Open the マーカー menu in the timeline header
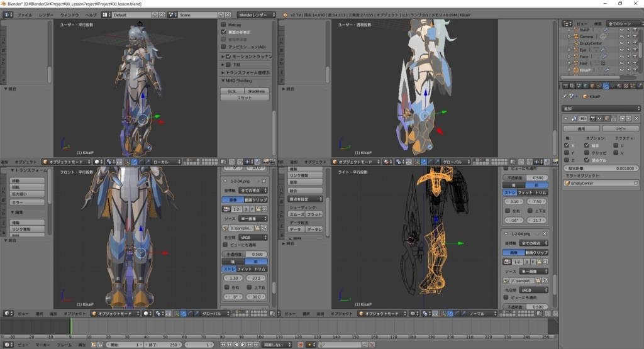Image resolution: width=644 pixels, height=349 pixels. coord(43,345)
